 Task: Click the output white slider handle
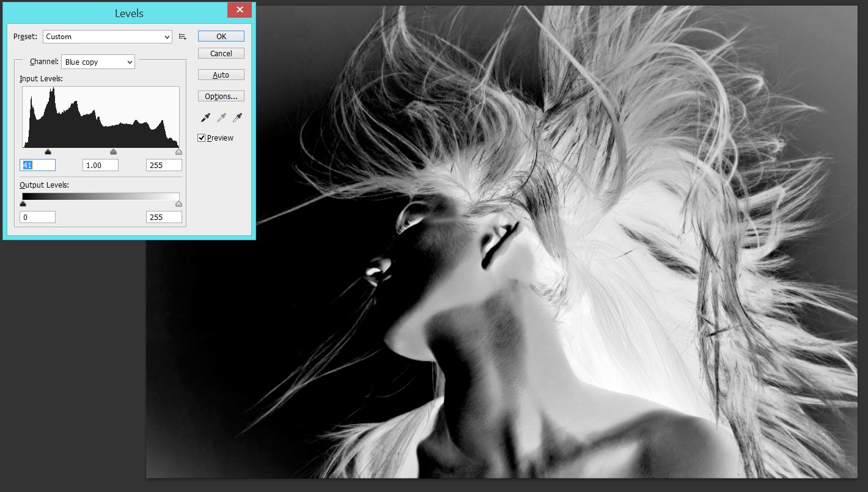178,204
